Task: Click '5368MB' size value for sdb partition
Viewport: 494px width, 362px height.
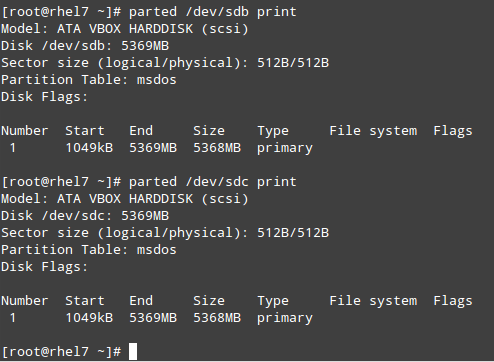Action: click(217, 148)
